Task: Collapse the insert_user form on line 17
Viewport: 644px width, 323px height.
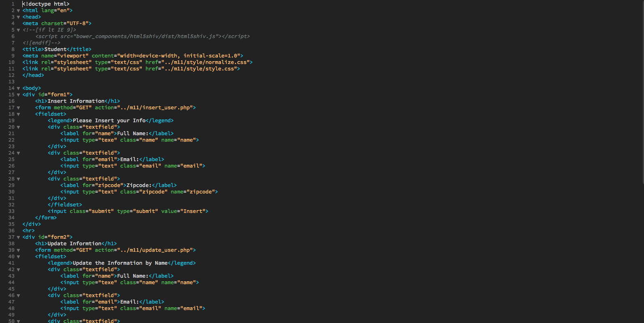Action: pos(18,108)
